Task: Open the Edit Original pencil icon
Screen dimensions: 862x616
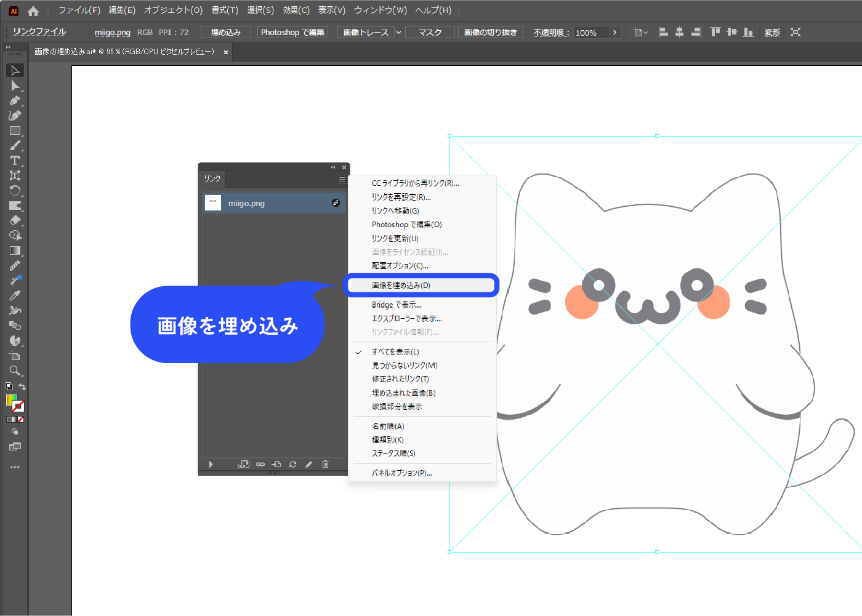Action: click(309, 465)
